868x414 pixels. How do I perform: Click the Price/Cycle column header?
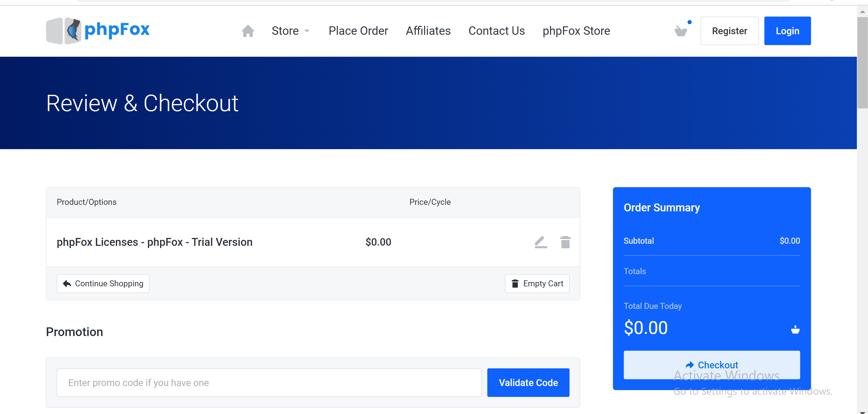pos(430,202)
